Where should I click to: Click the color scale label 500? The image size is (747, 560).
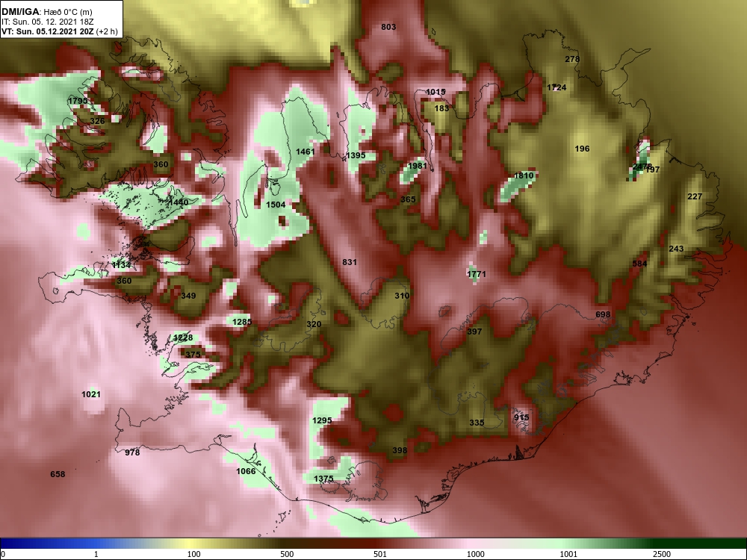(287, 554)
